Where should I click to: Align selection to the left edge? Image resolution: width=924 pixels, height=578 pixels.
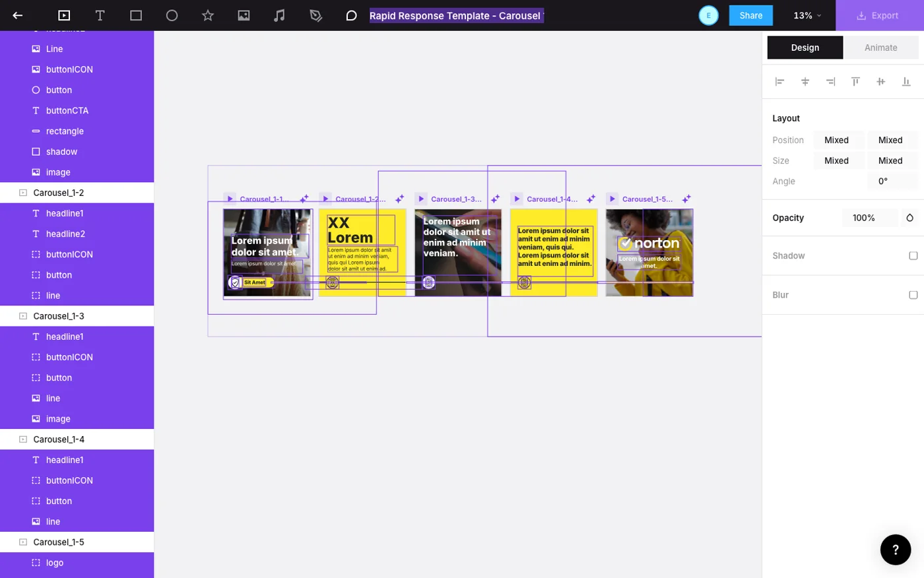[779, 82]
